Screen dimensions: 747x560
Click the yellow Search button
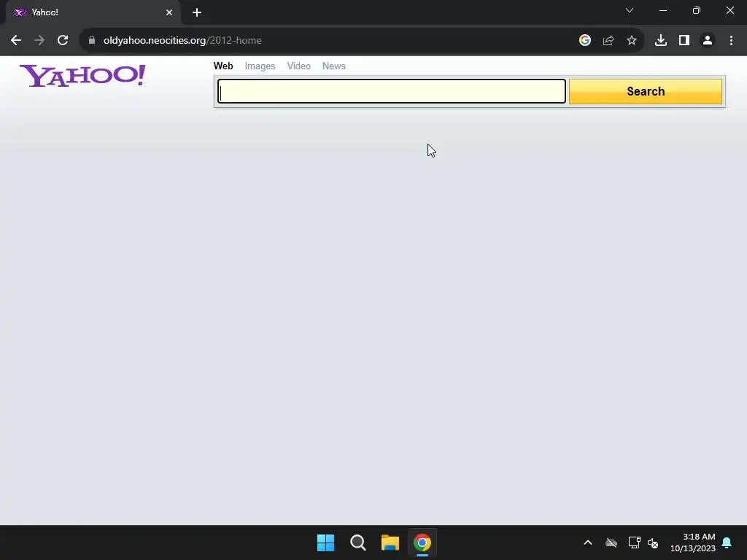click(x=646, y=91)
